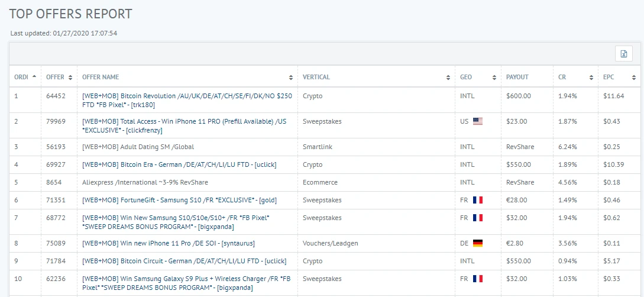
Task: Click the $600.00 payout value
Action: pyautogui.click(x=518, y=96)
